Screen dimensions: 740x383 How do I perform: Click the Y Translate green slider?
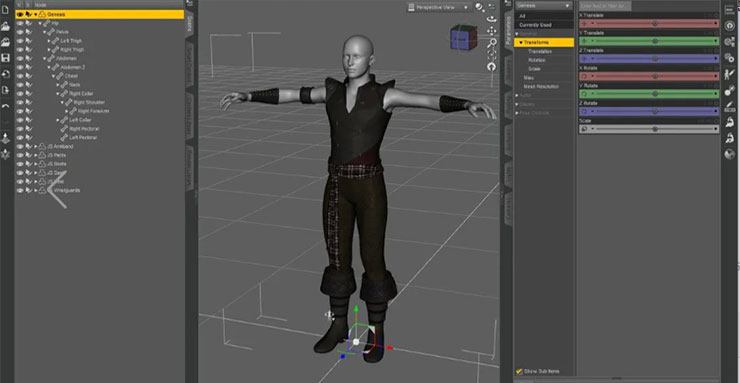(x=649, y=41)
